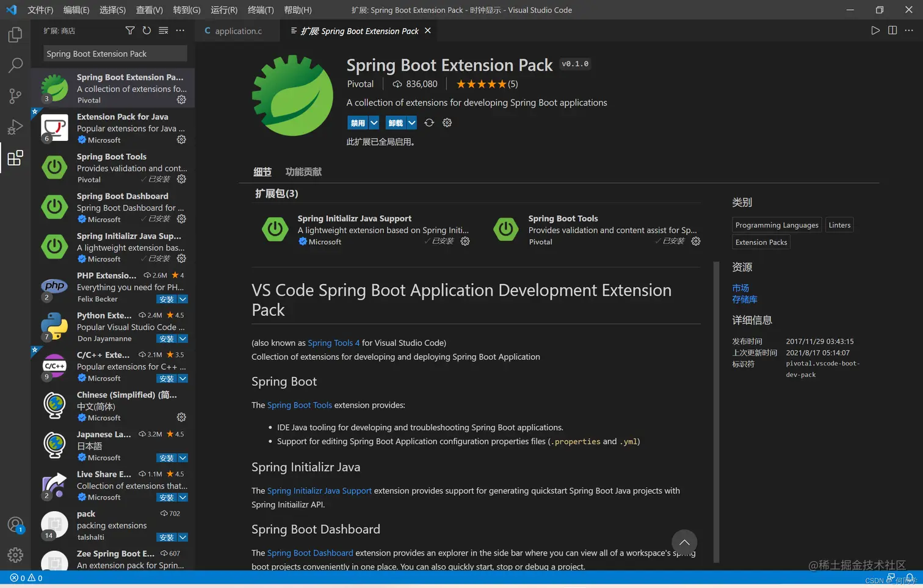Click Run button in editor title bar

tap(875, 30)
